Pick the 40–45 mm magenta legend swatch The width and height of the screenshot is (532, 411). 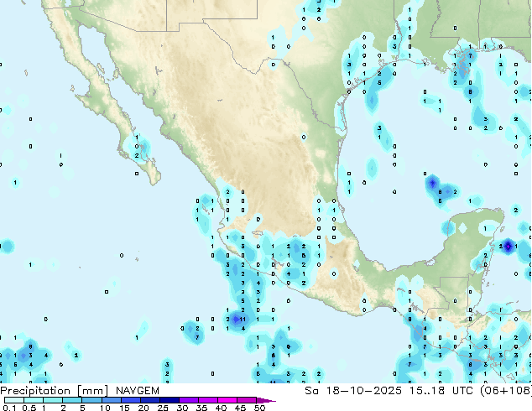tap(227, 400)
